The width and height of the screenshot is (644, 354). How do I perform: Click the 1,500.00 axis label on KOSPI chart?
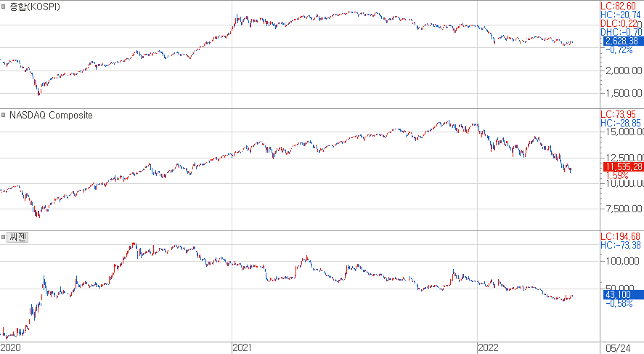click(x=624, y=93)
